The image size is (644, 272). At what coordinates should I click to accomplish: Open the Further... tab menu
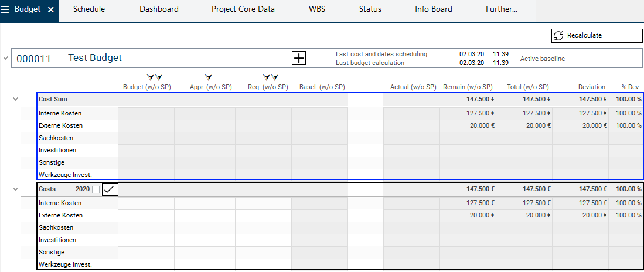tap(502, 9)
